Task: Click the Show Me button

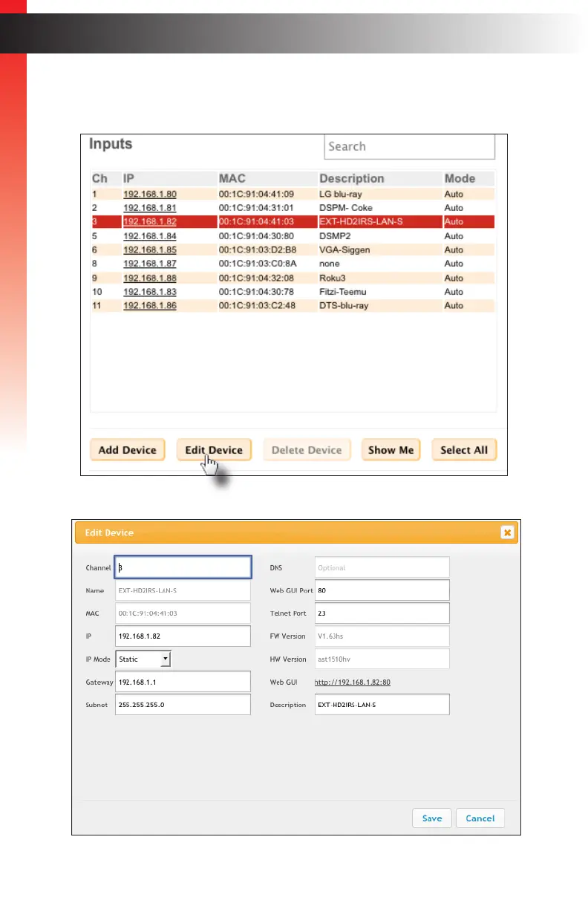Action: (x=391, y=450)
